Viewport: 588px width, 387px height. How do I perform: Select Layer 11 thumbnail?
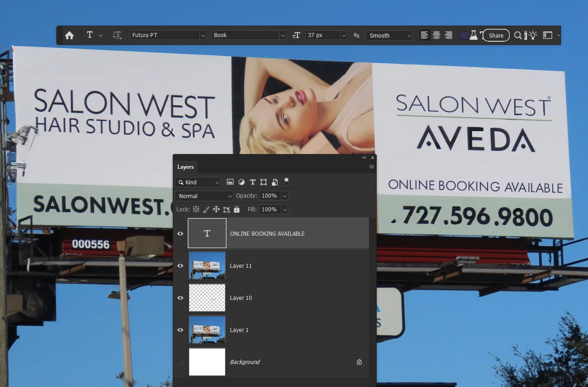(x=207, y=265)
